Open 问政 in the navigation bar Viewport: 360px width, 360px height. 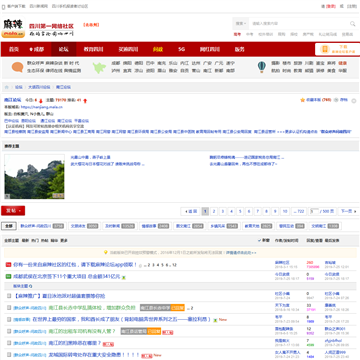pos(158,49)
